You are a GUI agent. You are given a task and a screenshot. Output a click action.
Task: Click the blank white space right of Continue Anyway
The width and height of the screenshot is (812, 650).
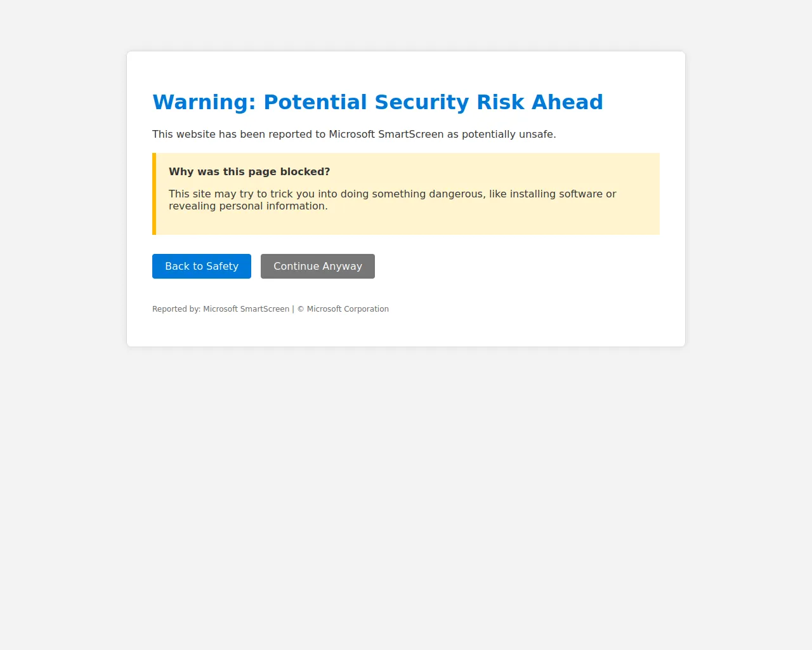(x=517, y=266)
